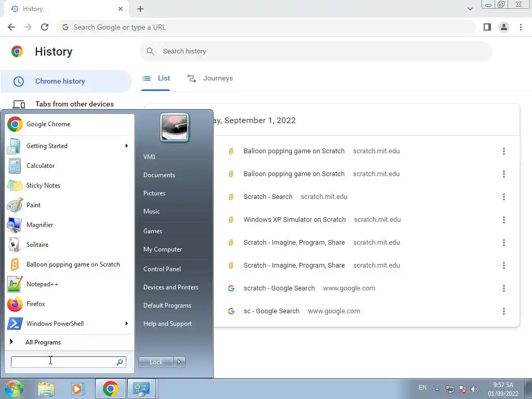The width and height of the screenshot is (532, 399).
Task: Open Chrome three-dot menu
Action: [521, 27]
